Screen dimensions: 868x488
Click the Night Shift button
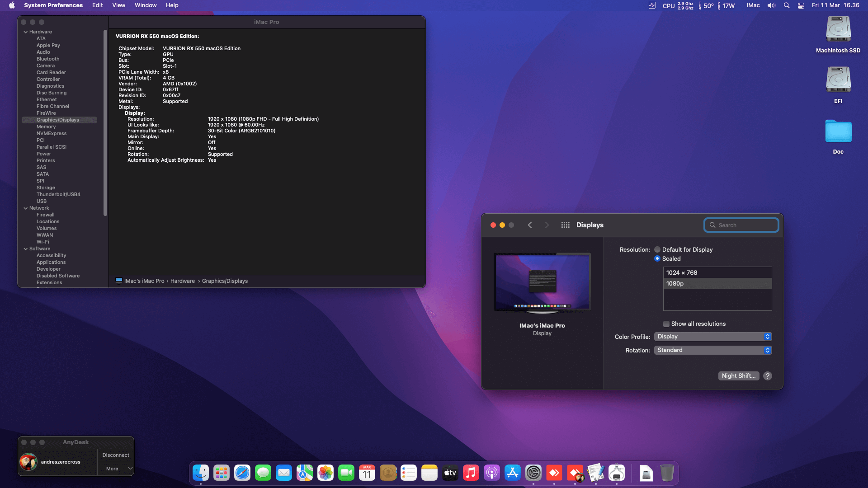click(739, 376)
